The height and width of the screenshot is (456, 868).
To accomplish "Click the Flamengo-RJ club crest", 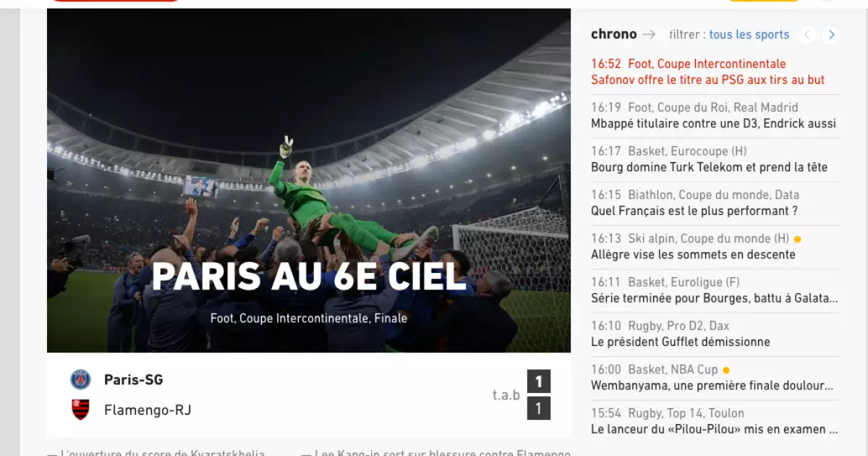I will (80, 410).
